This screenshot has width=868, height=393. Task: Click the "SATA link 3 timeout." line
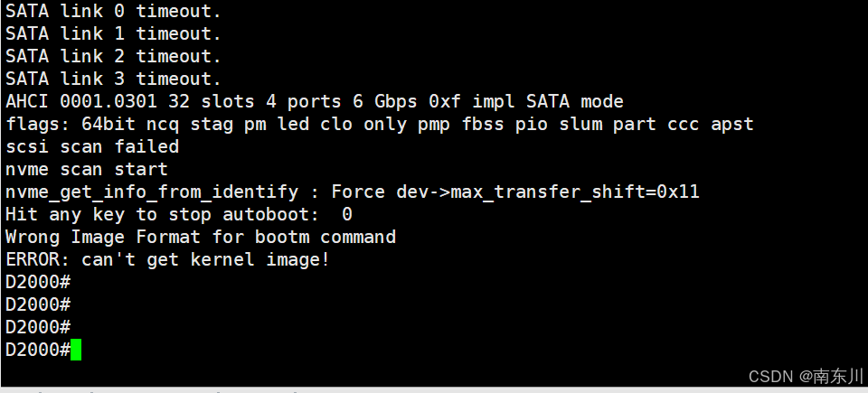coord(113,80)
